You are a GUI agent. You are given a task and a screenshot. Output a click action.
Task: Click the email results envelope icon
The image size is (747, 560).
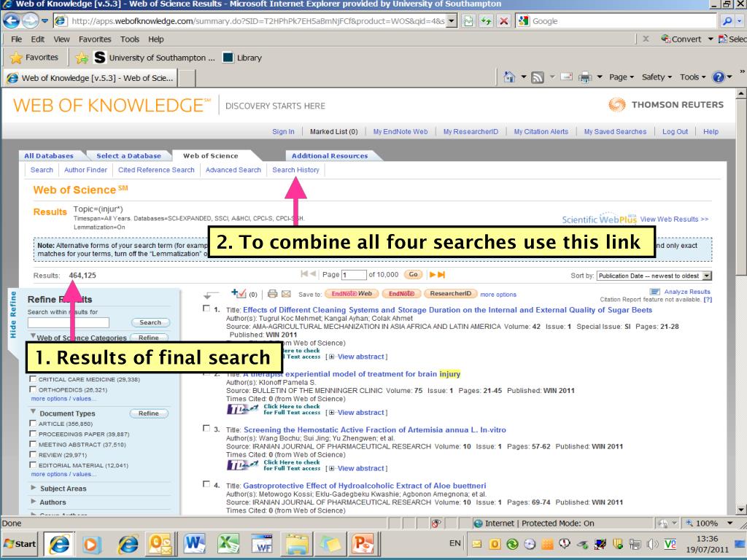286,294
